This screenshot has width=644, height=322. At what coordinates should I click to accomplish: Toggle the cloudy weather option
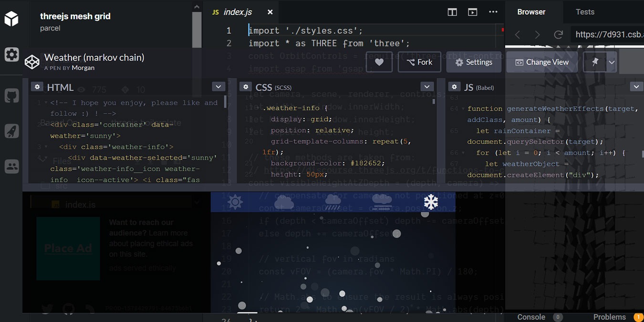284,202
